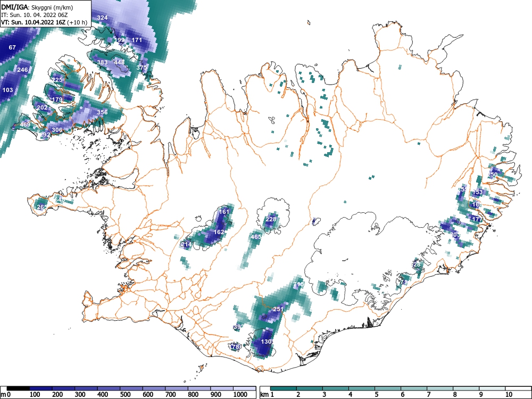Click the map value 214
Viewport: 532px width, 399px height.
pos(187,244)
